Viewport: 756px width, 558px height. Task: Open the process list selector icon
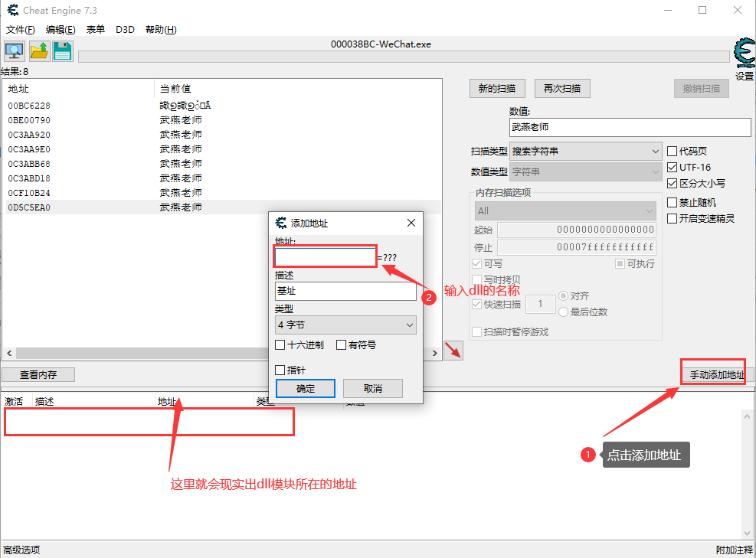(x=14, y=51)
